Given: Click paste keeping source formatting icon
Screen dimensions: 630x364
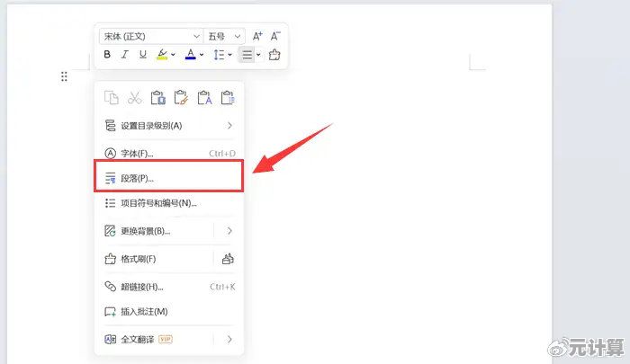Looking at the screenshot, I should point(181,98).
